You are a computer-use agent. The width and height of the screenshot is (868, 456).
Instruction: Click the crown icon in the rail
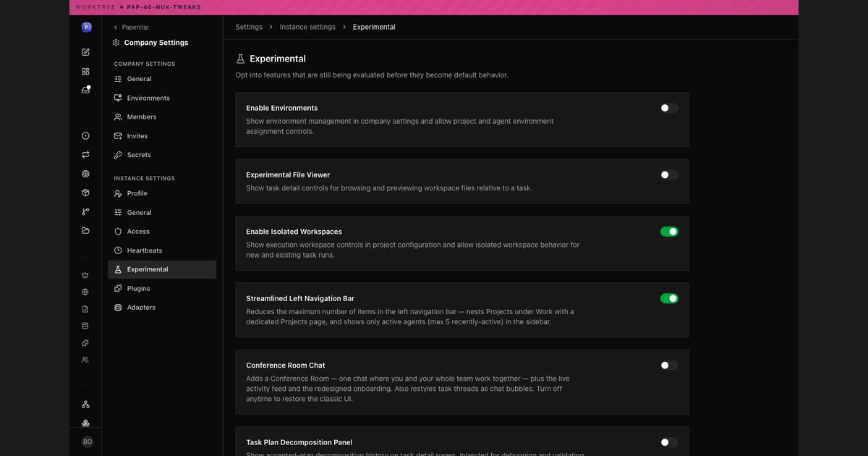point(85,275)
